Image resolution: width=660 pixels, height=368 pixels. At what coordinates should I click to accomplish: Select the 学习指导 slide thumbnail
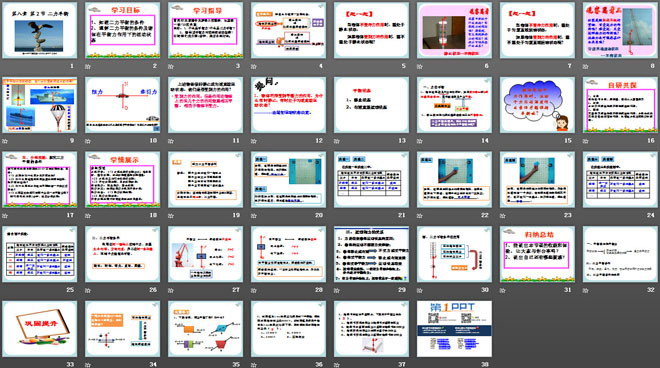(205, 30)
